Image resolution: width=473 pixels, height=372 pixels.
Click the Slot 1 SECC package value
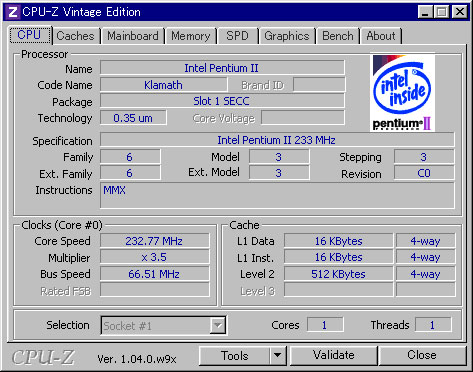[x=222, y=101]
